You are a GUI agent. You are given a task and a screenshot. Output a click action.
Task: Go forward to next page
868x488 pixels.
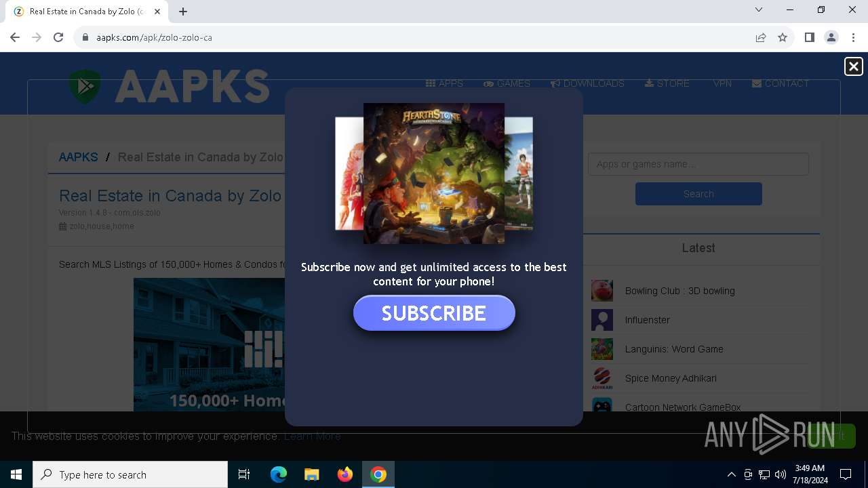pyautogui.click(x=37, y=37)
